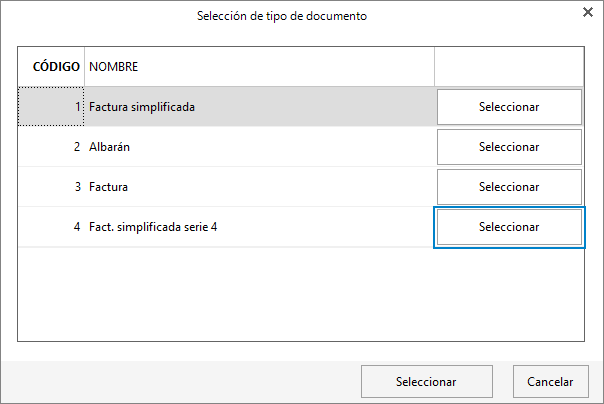This screenshot has width=604, height=404.
Task: Close the document type selection dialog
Action: (x=588, y=12)
